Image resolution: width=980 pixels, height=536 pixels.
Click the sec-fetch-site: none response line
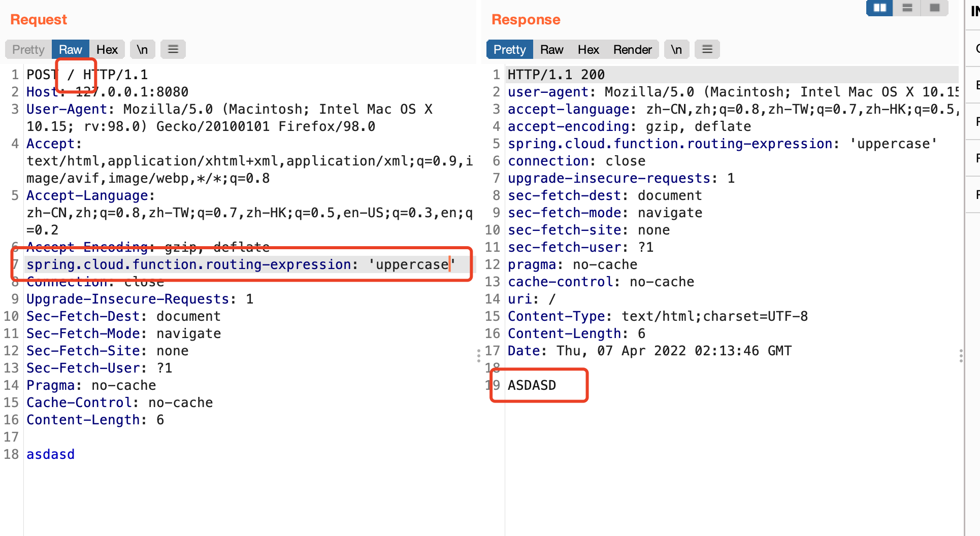coord(589,230)
